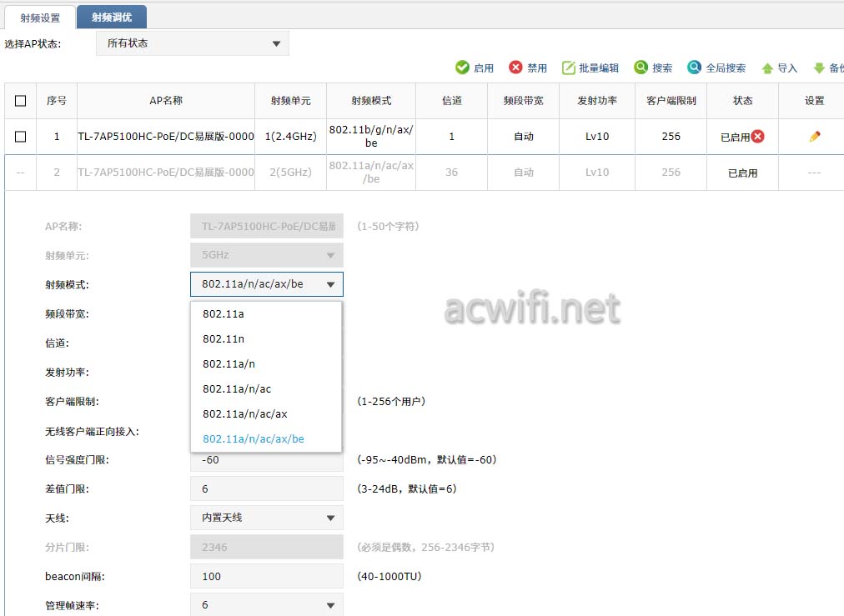This screenshot has width=844, height=616.
Task: Click the 信道 column header
Action: pyautogui.click(x=451, y=101)
